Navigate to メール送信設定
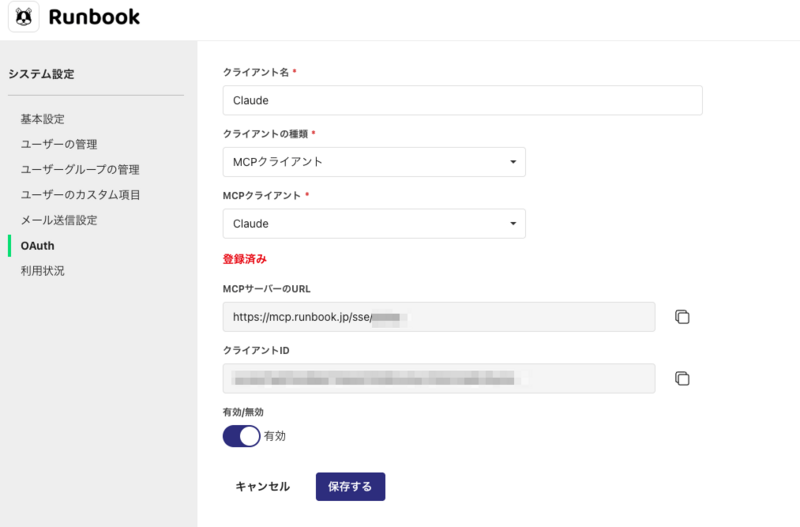This screenshot has width=800, height=527. [58, 219]
